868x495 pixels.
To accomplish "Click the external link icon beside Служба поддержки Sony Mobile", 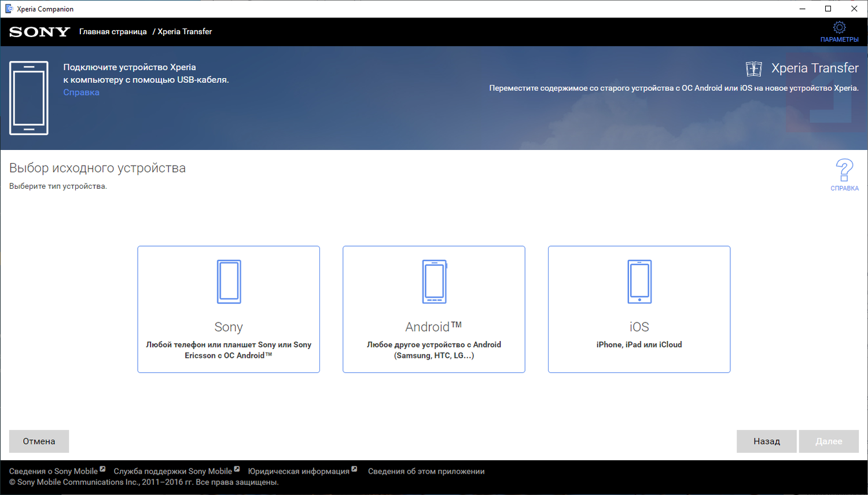I will [x=237, y=469].
